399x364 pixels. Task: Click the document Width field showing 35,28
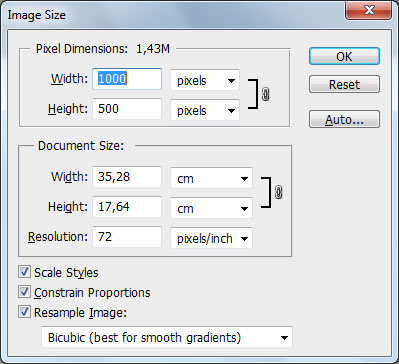point(127,177)
